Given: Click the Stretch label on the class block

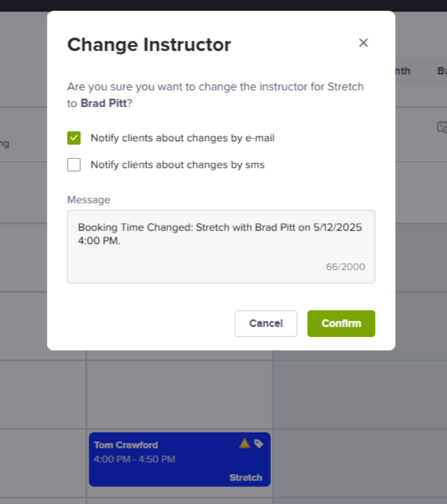Looking at the screenshot, I should tap(246, 477).
